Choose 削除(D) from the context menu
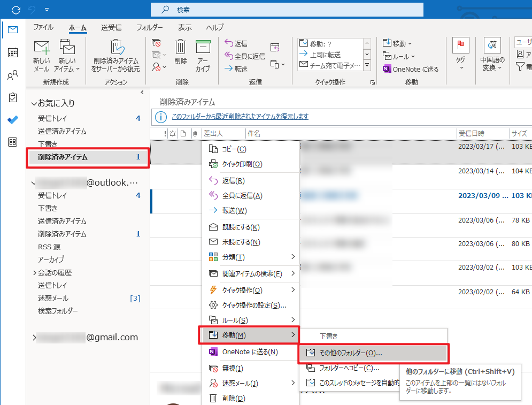The height and width of the screenshot is (405, 532). click(251, 398)
